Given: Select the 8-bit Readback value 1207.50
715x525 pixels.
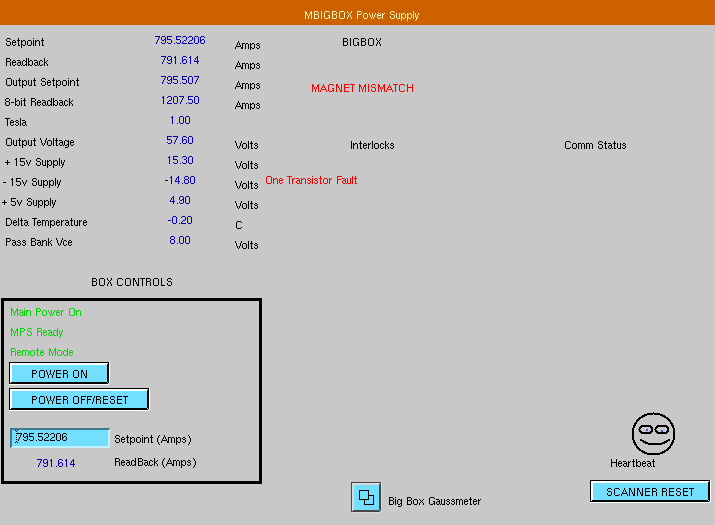Looking at the screenshot, I should click(x=180, y=100).
